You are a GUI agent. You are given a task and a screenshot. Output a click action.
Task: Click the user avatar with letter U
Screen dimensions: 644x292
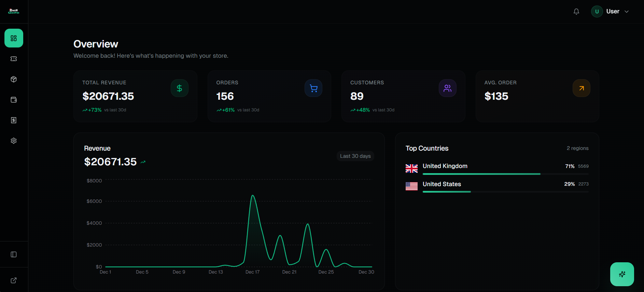tap(597, 12)
